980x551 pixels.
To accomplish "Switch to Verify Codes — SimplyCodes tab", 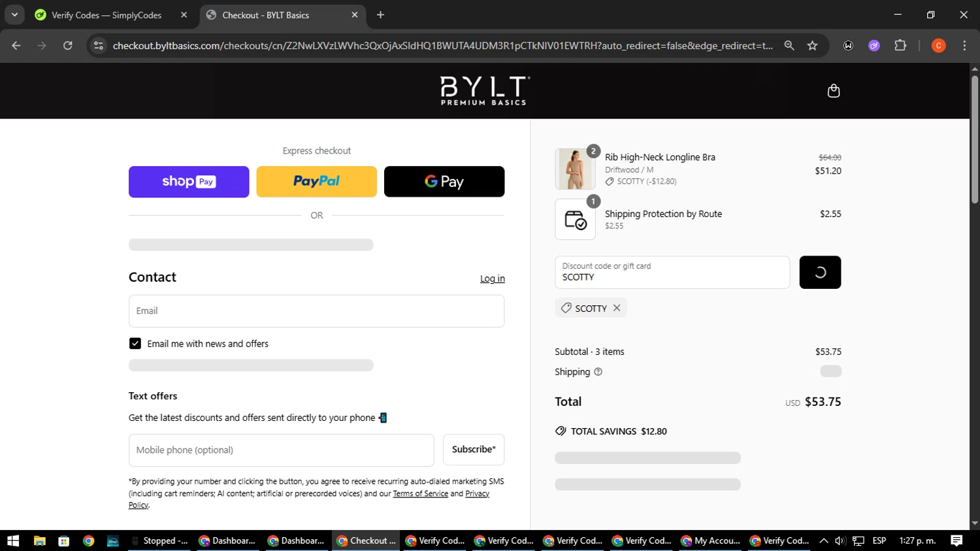I will (106, 15).
